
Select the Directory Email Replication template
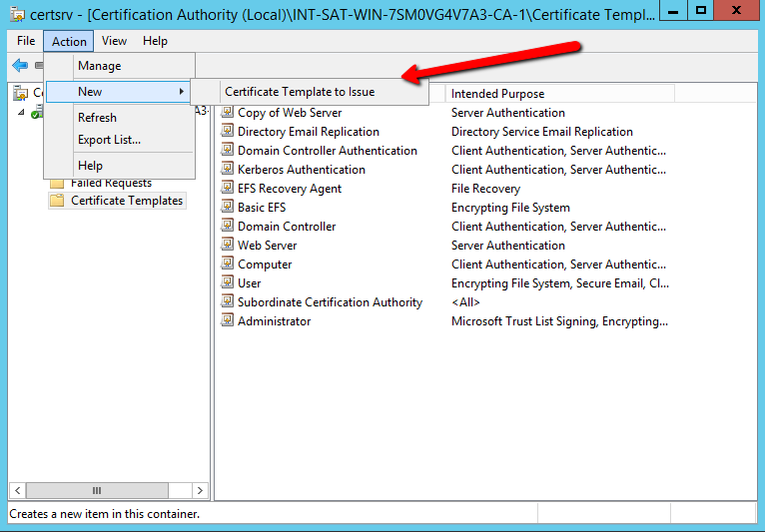click(308, 132)
